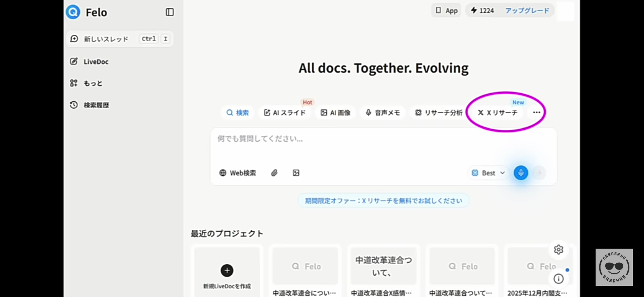Collapse the sidebar panel toggle
Viewport: 644px width, 297px height.
[x=170, y=12]
